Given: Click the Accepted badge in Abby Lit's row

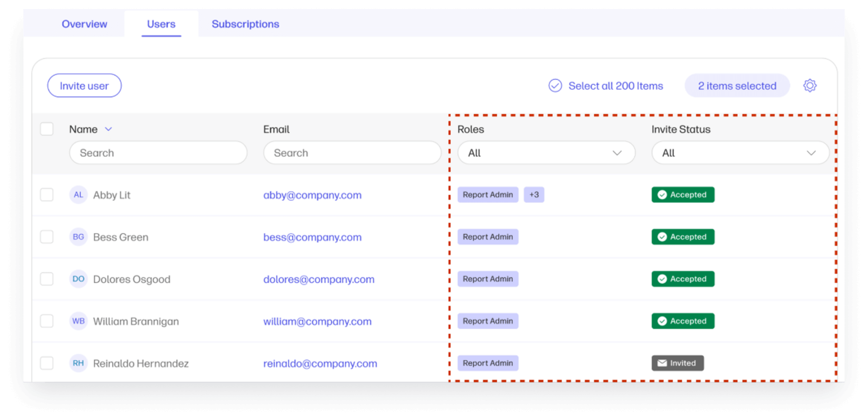Looking at the screenshot, I should [x=683, y=195].
